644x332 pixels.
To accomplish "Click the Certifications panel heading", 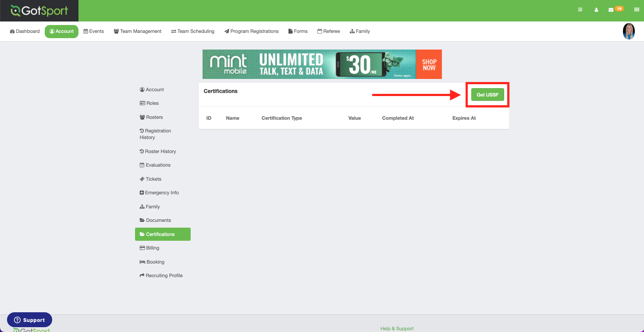I will click(221, 91).
